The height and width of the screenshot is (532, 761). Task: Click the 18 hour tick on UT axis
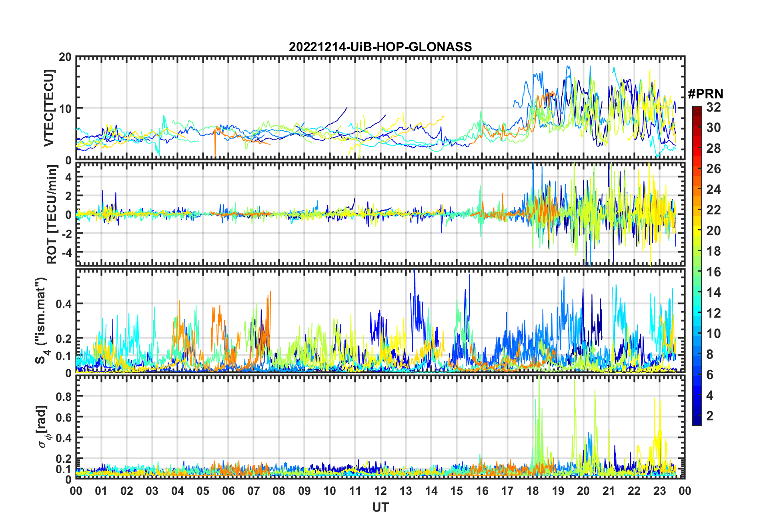[x=533, y=491]
